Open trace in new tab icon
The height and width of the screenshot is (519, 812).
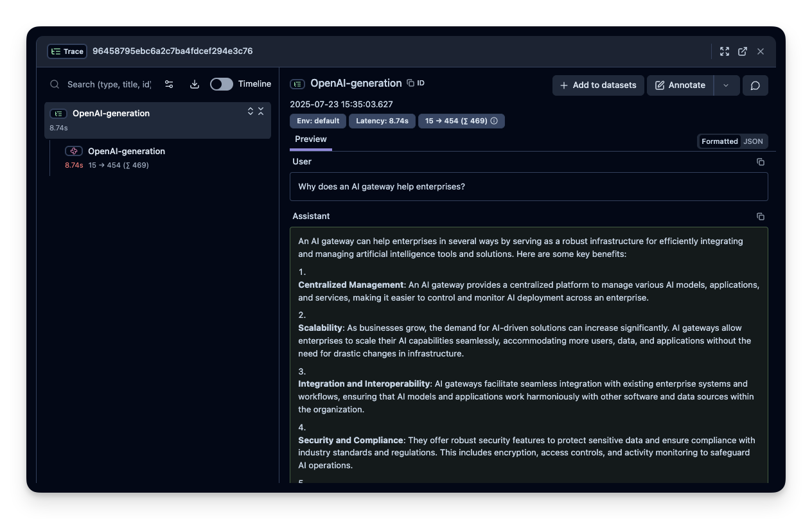click(743, 51)
